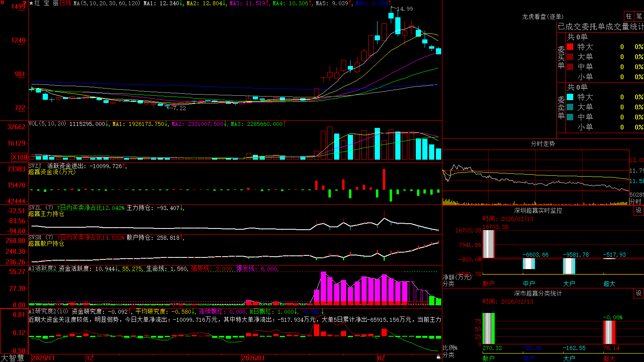Click the MA(5,10,20,30,60,120) indicator parameters
The height and width of the screenshot is (362, 644).
click(x=107, y=3)
